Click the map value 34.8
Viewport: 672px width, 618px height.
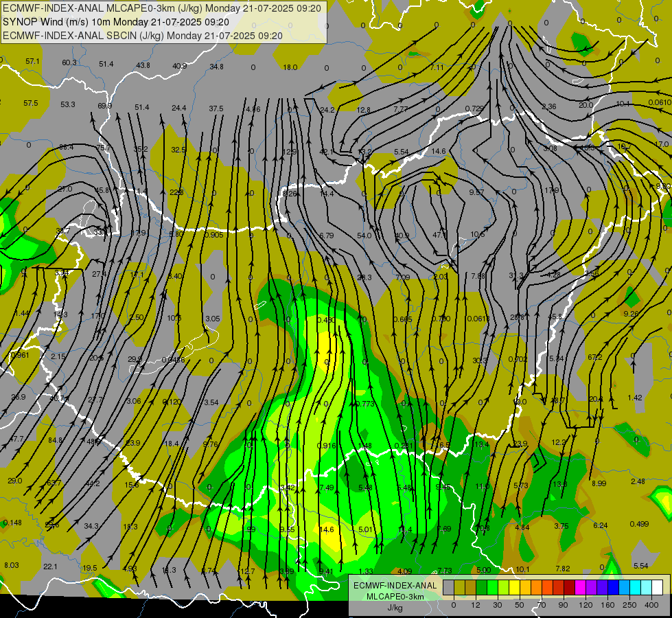pyautogui.click(x=216, y=67)
